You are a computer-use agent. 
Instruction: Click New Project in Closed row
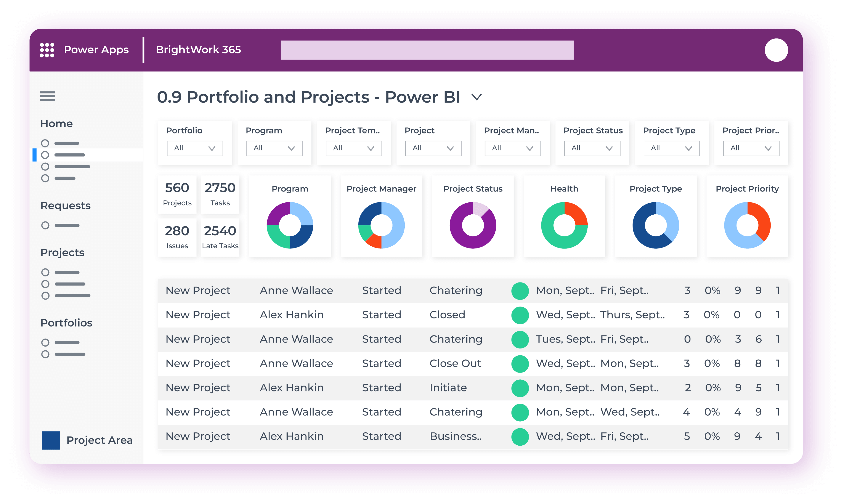point(198,315)
